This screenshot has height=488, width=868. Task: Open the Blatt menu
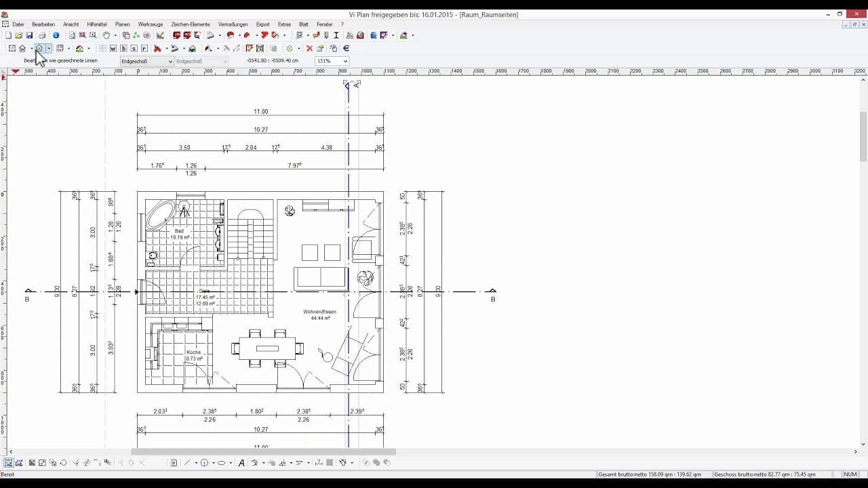pyautogui.click(x=304, y=24)
